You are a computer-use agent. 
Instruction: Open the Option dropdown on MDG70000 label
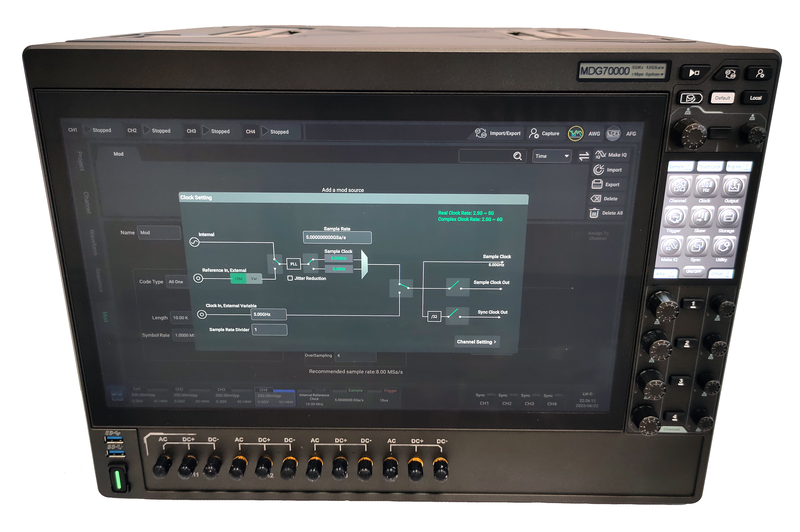coord(654,74)
